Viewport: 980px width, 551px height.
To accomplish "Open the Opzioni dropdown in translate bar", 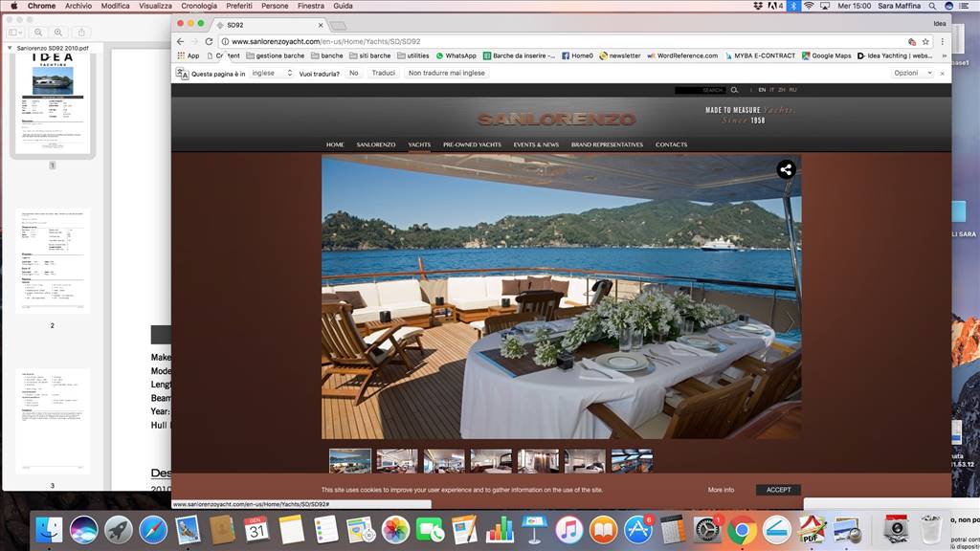I will (912, 73).
